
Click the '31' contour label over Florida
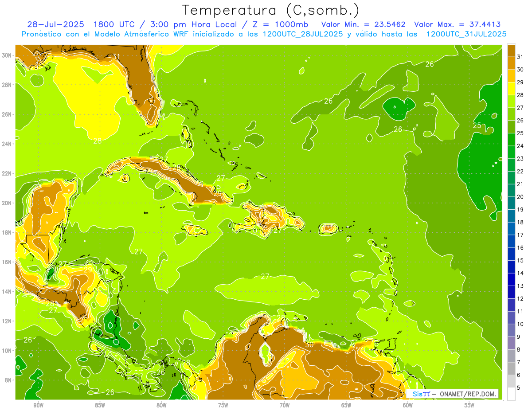pos(116,56)
